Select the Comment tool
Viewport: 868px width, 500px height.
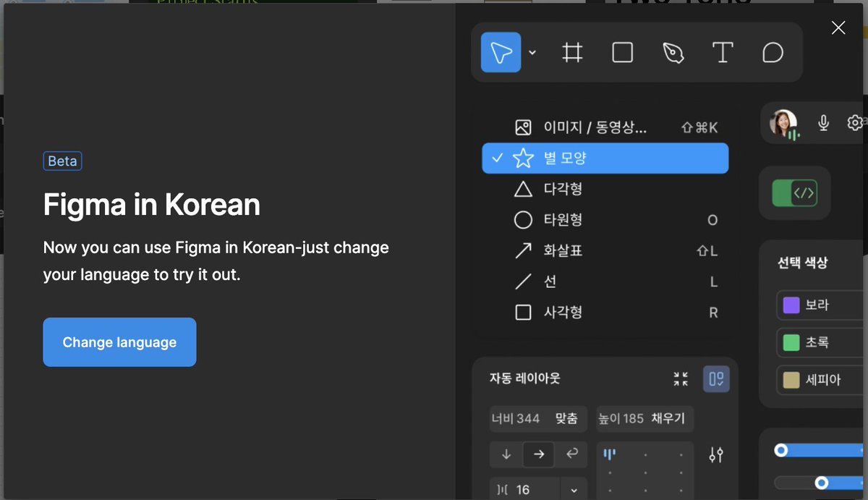773,52
